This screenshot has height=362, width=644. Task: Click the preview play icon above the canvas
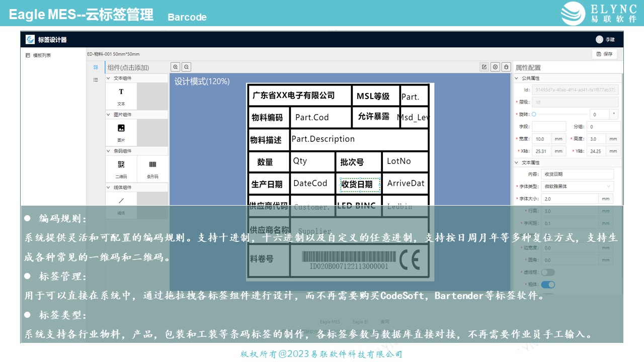pyautogui.click(x=495, y=67)
